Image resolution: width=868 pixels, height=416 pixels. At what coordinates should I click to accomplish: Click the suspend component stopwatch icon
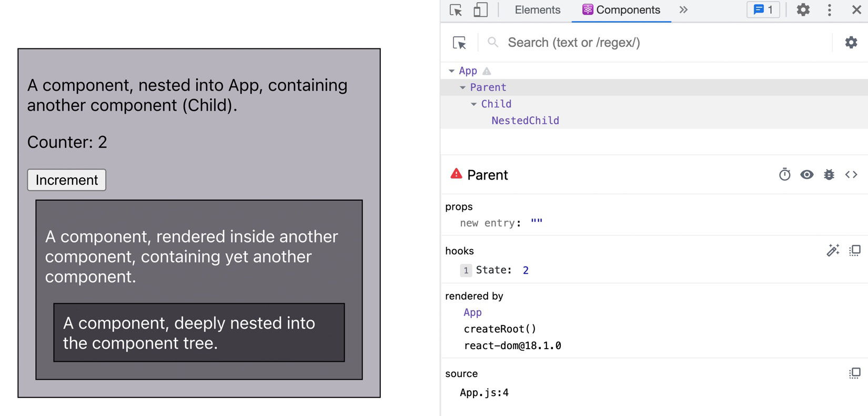(x=784, y=175)
